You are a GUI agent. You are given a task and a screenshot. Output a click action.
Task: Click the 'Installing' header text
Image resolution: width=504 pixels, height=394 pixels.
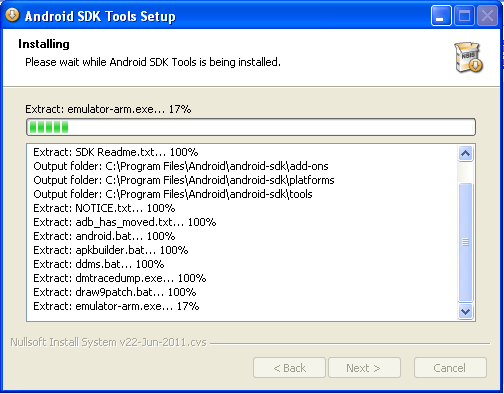44,44
